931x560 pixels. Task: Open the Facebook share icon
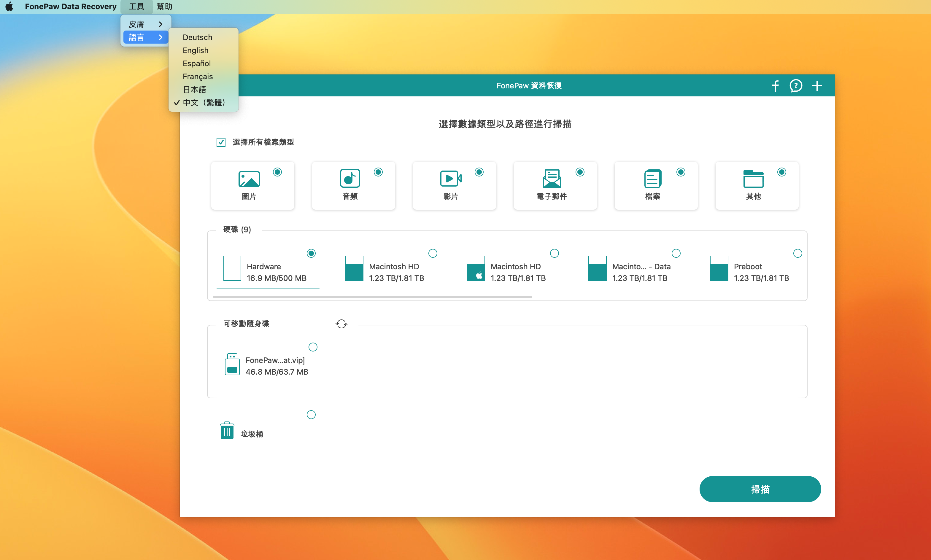(x=775, y=86)
